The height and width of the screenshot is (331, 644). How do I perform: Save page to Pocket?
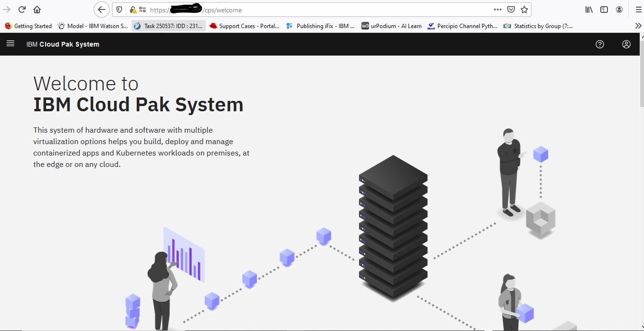pos(511,10)
